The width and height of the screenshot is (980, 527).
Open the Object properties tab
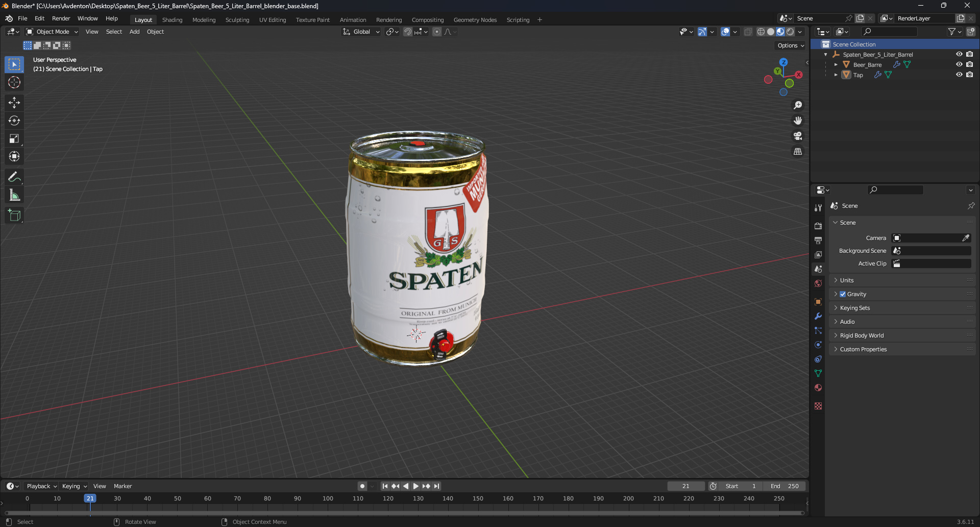818,302
